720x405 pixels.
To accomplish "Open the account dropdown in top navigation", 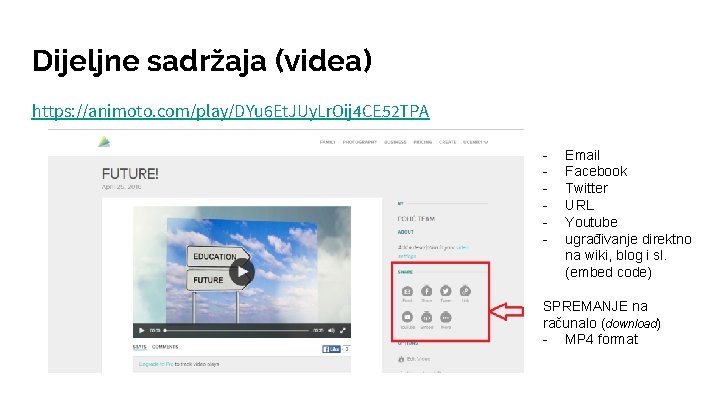I will point(475,142).
